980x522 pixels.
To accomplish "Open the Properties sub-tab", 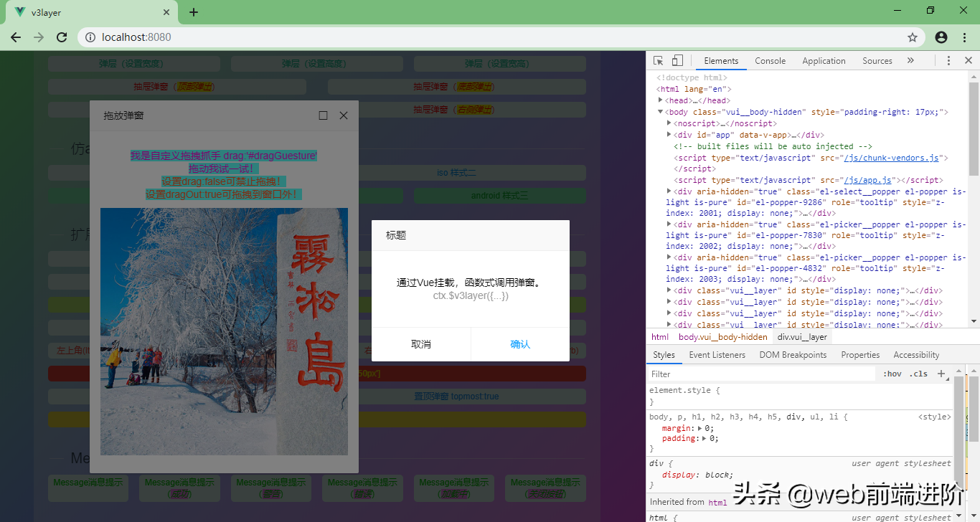I will [860, 355].
